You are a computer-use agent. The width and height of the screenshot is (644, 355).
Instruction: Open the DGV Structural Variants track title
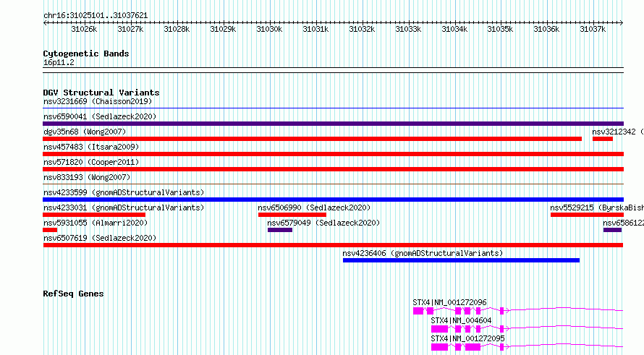[101, 93]
